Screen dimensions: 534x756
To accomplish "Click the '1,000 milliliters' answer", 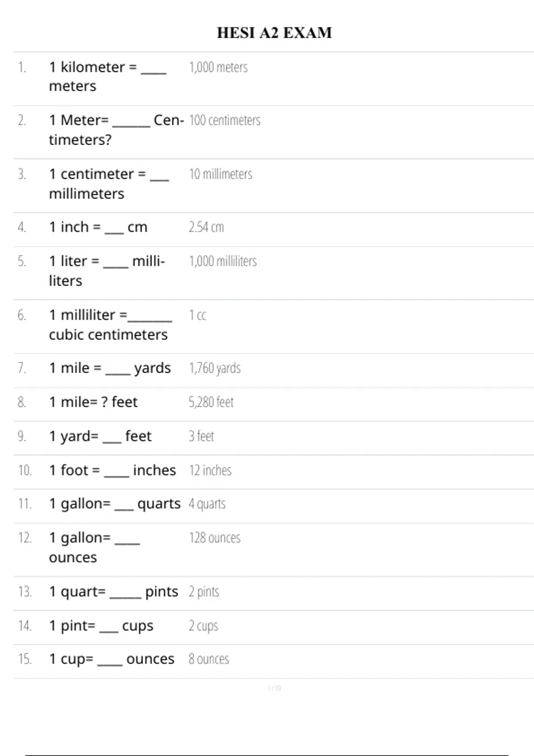I will [x=223, y=261].
